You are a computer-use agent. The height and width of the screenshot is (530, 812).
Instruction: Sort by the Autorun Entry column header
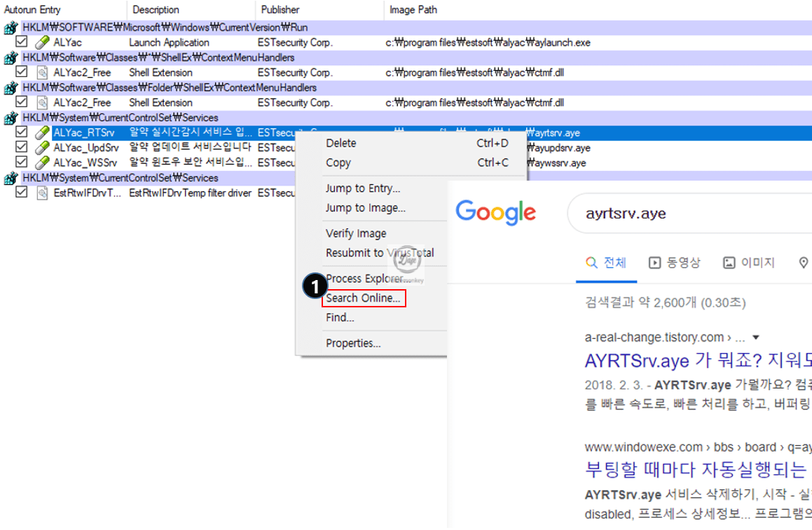coord(32,9)
